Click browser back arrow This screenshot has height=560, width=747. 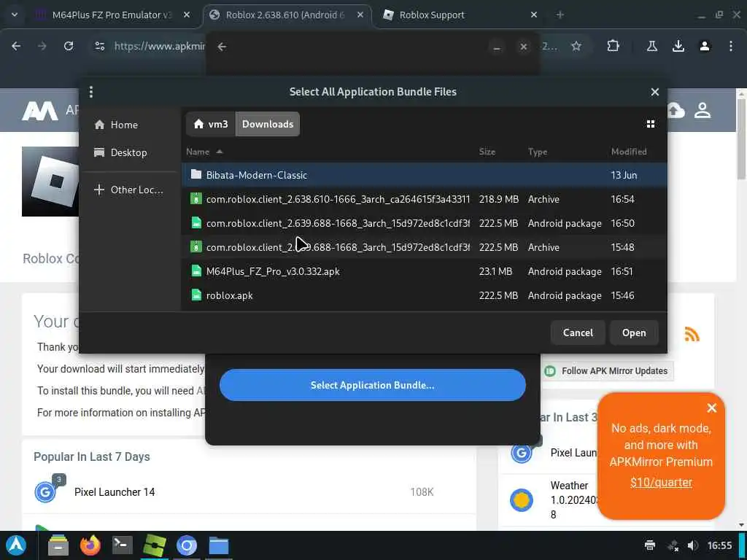pyautogui.click(x=16, y=46)
